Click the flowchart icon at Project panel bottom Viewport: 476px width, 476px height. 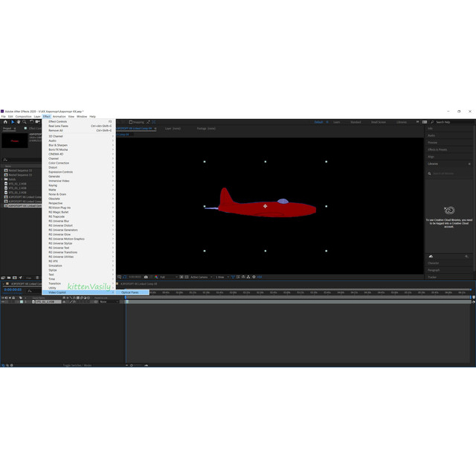click(20, 277)
